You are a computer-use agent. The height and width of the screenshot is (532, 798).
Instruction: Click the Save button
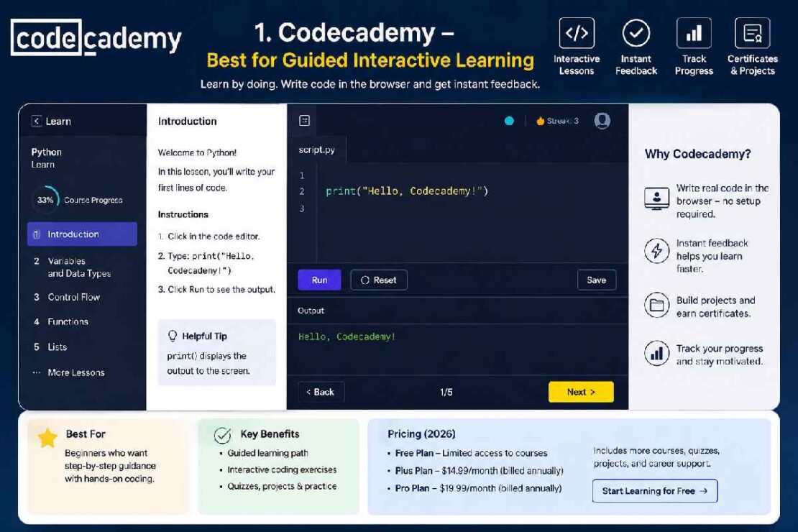(597, 280)
